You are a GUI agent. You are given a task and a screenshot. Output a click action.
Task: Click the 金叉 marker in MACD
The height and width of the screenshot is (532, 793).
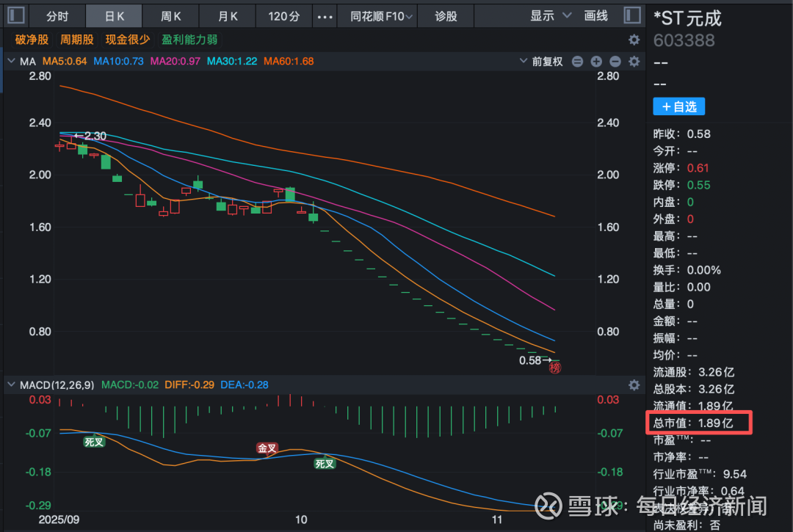click(267, 448)
